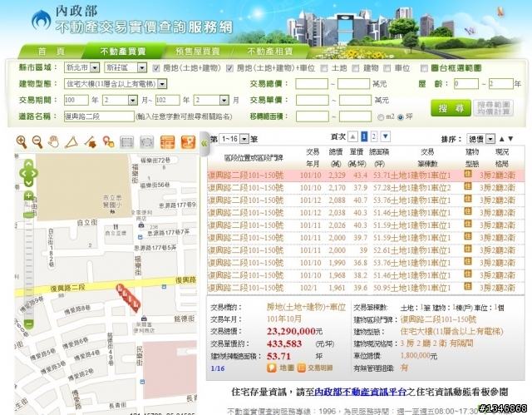Image resolution: width=532 pixels, height=415 pixels.
Task: Go to results page 1
Action: tap(364, 136)
